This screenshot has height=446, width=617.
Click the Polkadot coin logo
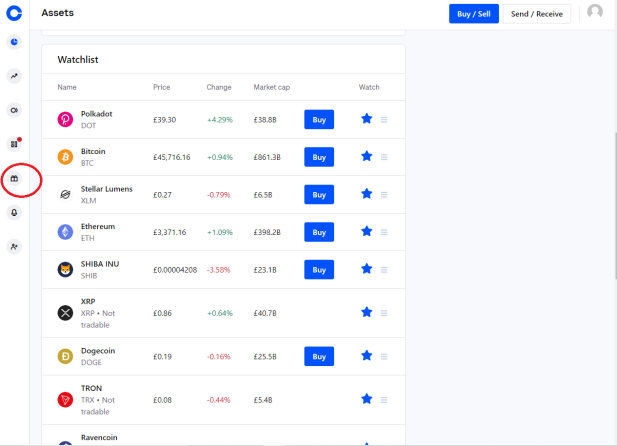[65, 119]
